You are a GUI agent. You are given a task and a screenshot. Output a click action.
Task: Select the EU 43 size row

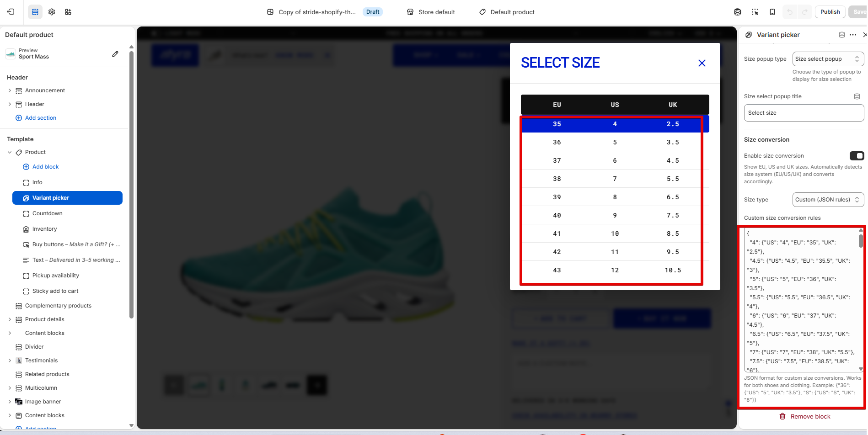[x=615, y=270]
